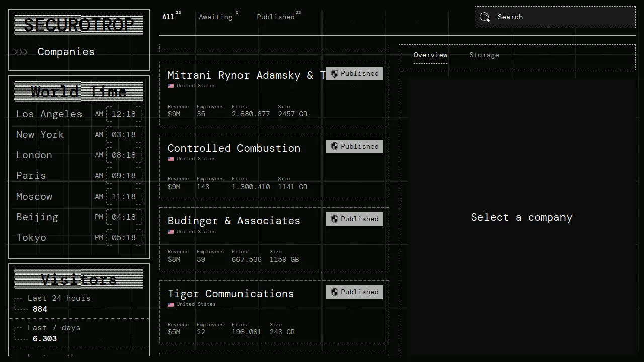644x362 pixels.
Task: Click shield icon on Budinger & Associates badge
Action: click(x=335, y=219)
